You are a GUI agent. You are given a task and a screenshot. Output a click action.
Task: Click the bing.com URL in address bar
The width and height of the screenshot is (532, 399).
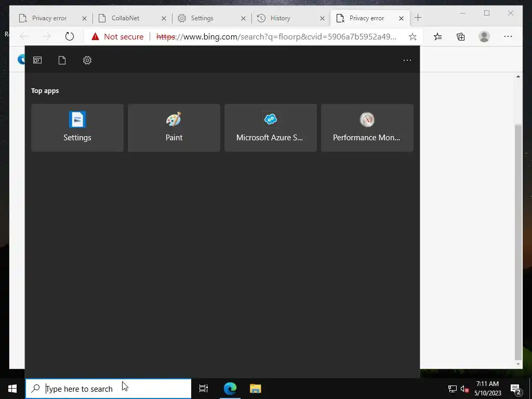tap(276, 37)
